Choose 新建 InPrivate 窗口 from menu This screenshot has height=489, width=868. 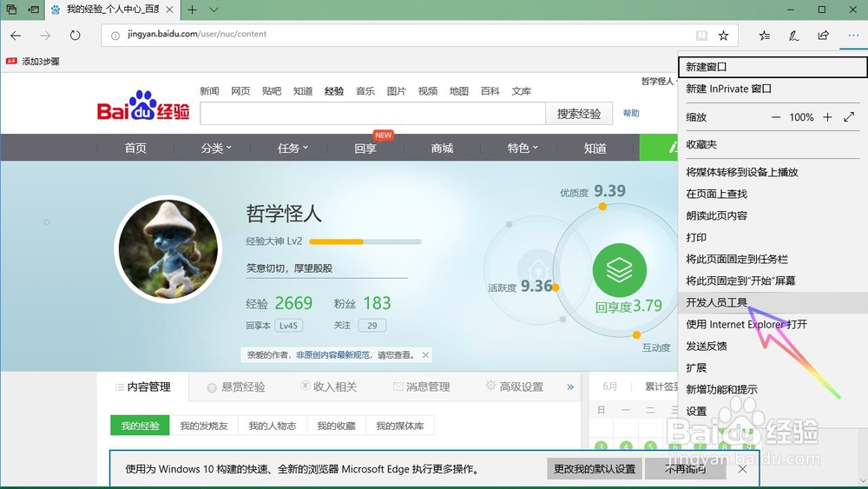(773, 89)
